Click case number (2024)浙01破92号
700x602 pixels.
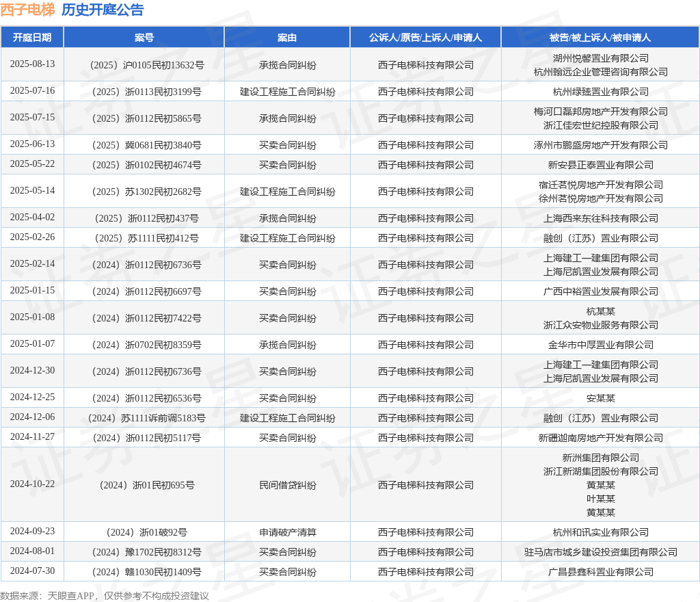click(147, 533)
